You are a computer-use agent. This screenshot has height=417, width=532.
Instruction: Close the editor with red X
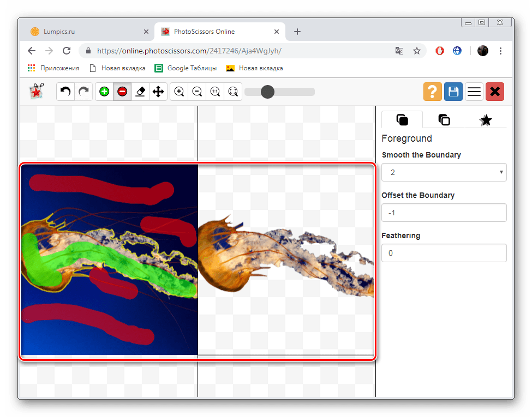pos(495,92)
